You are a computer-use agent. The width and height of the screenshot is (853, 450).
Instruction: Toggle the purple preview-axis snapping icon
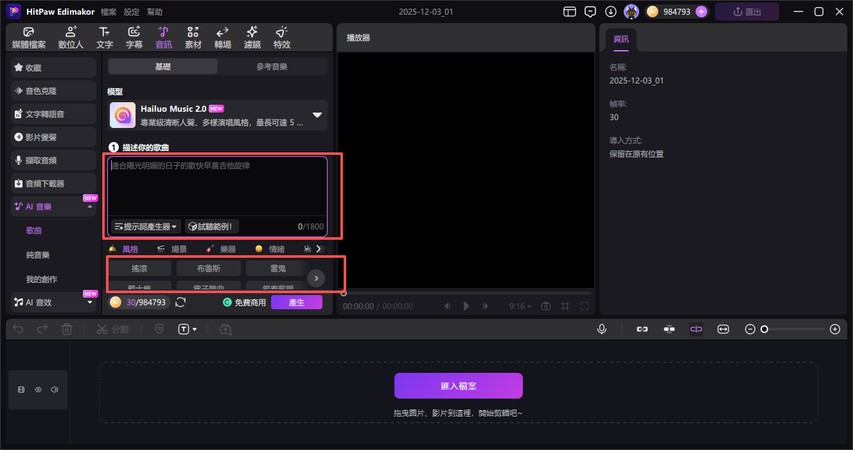point(696,329)
